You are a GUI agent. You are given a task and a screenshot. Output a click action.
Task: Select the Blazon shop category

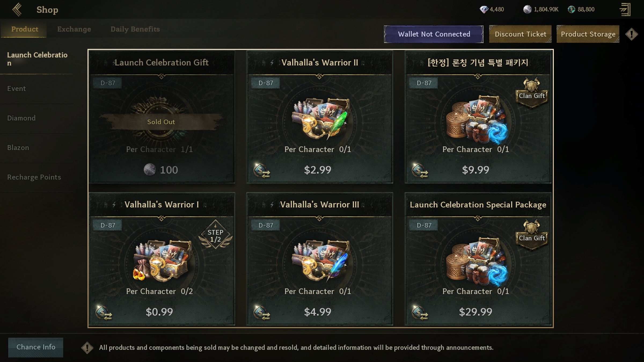pyautogui.click(x=18, y=148)
